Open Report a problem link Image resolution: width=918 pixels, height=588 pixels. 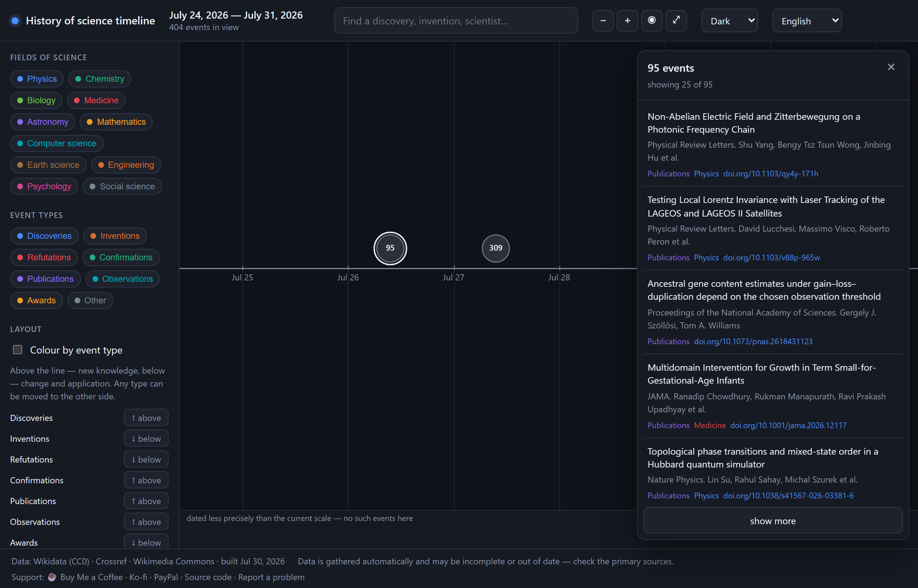pyautogui.click(x=271, y=577)
